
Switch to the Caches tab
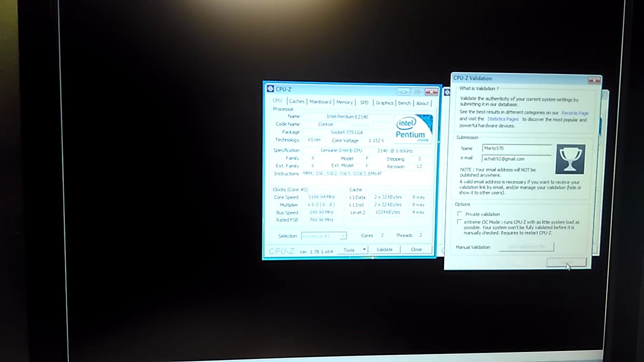tap(296, 102)
